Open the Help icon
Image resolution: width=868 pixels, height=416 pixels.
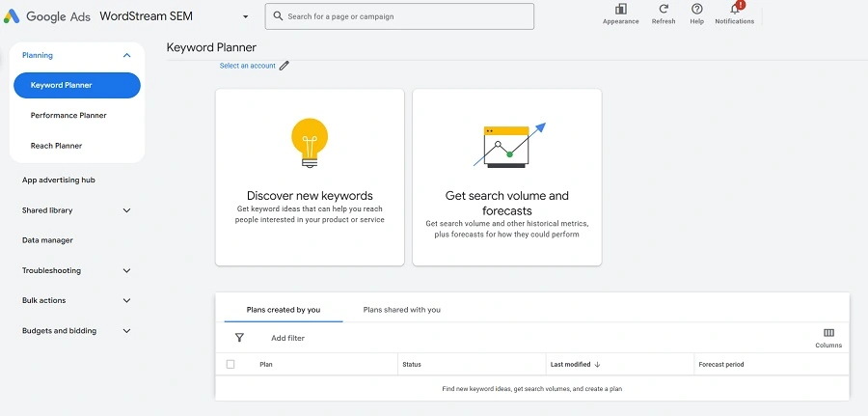point(697,9)
